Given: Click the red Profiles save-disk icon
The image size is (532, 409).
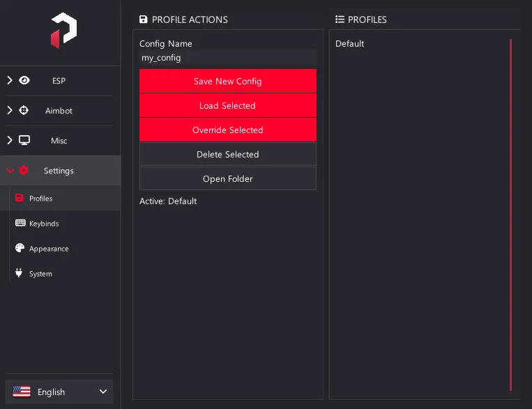Looking at the screenshot, I should [x=20, y=198].
